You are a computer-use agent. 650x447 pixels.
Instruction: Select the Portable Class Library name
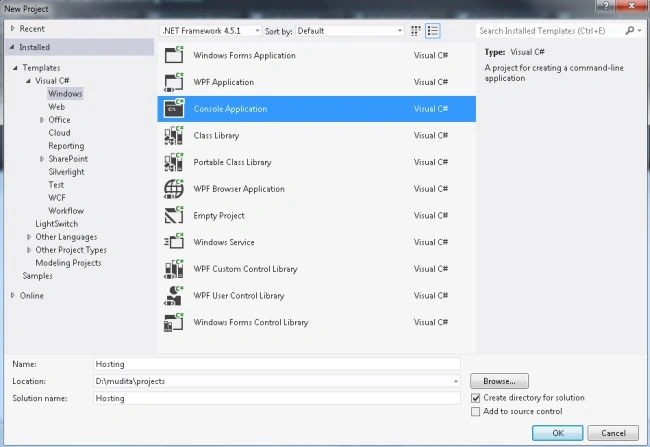click(x=232, y=162)
